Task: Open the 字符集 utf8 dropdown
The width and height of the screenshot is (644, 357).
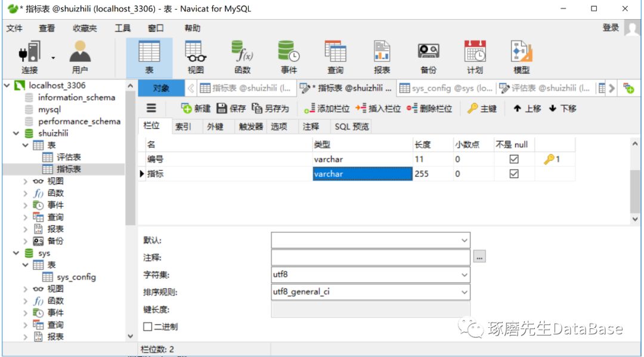Action: coord(466,275)
